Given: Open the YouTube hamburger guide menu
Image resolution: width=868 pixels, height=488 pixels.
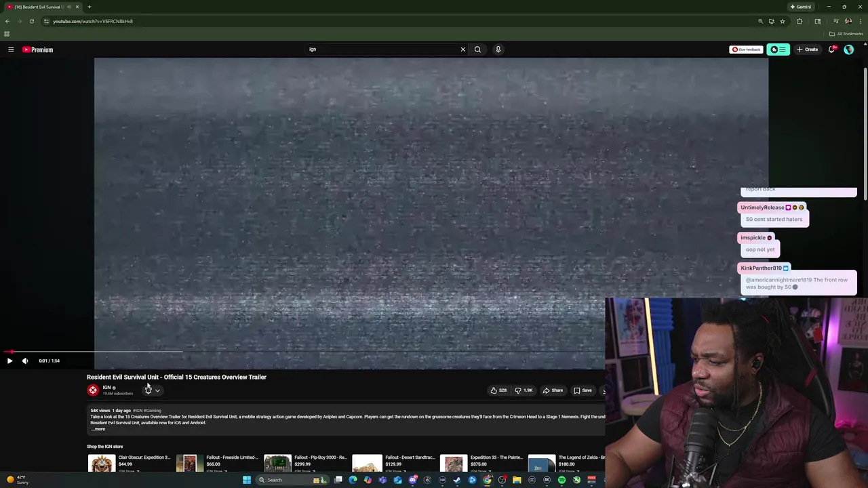Looking at the screenshot, I should [x=11, y=49].
